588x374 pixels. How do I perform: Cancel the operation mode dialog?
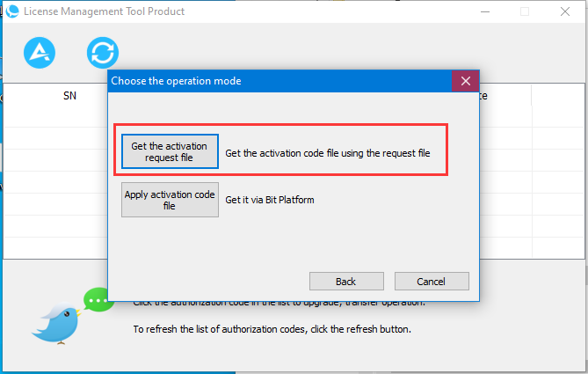(x=432, y=282)
